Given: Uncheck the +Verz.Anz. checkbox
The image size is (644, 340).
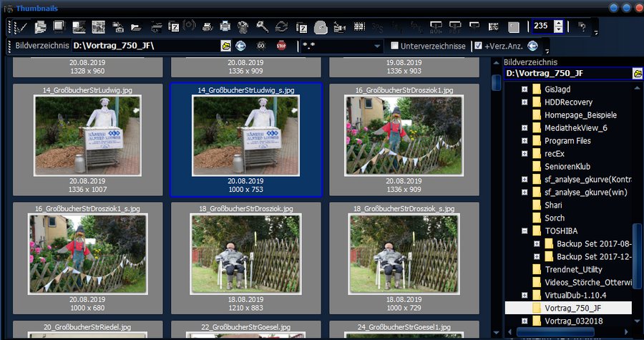Looking at the screenshot, I should point(478,46).
